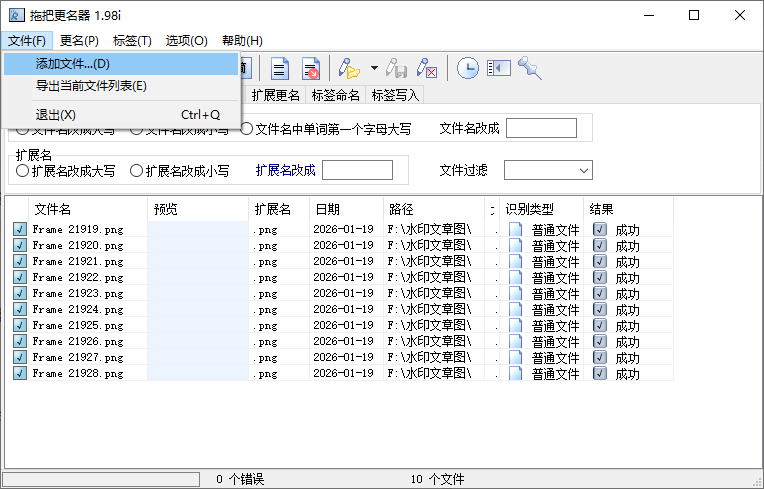Click the pen and floppy disk save-rule icon

(x=397, y=68)
